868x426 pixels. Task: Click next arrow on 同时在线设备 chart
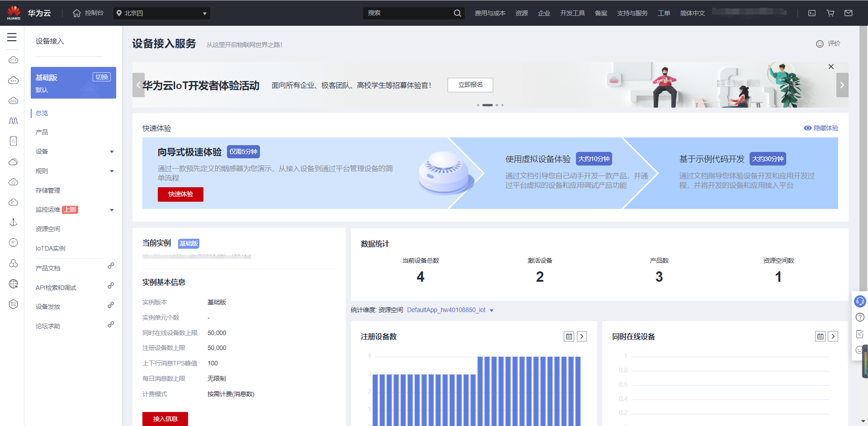coord(833,336)
